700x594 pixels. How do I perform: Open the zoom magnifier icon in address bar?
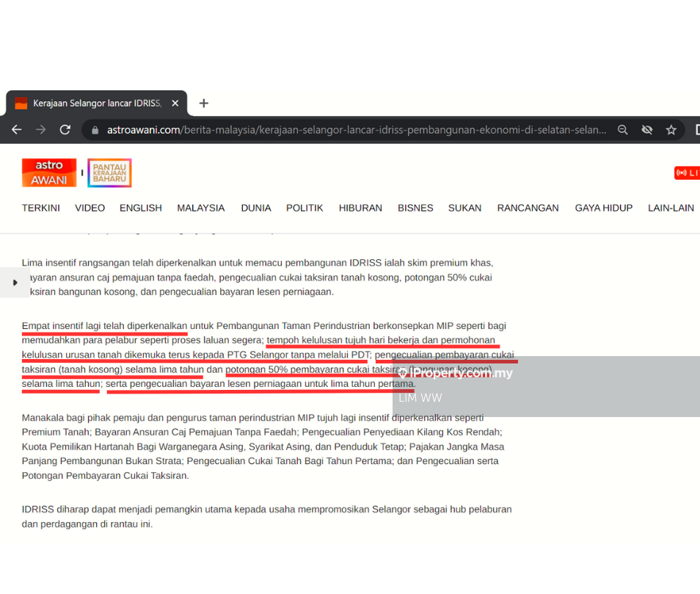click(x=622, y=130)
